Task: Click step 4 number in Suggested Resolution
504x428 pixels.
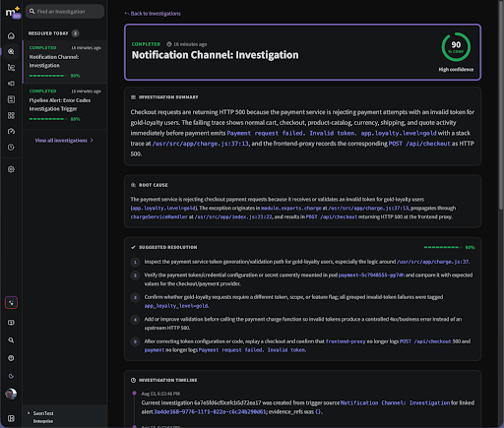Action: tap(135, 320)
